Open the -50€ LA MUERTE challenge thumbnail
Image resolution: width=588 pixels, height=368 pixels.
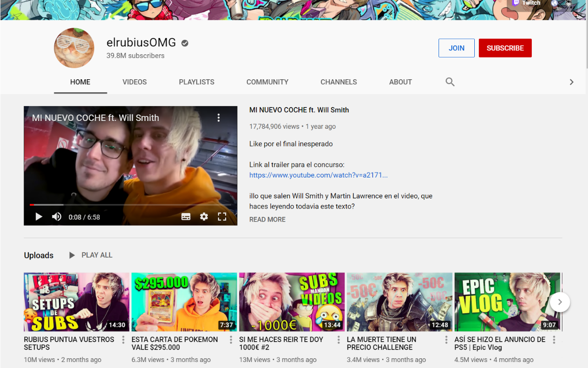[400, 302]
